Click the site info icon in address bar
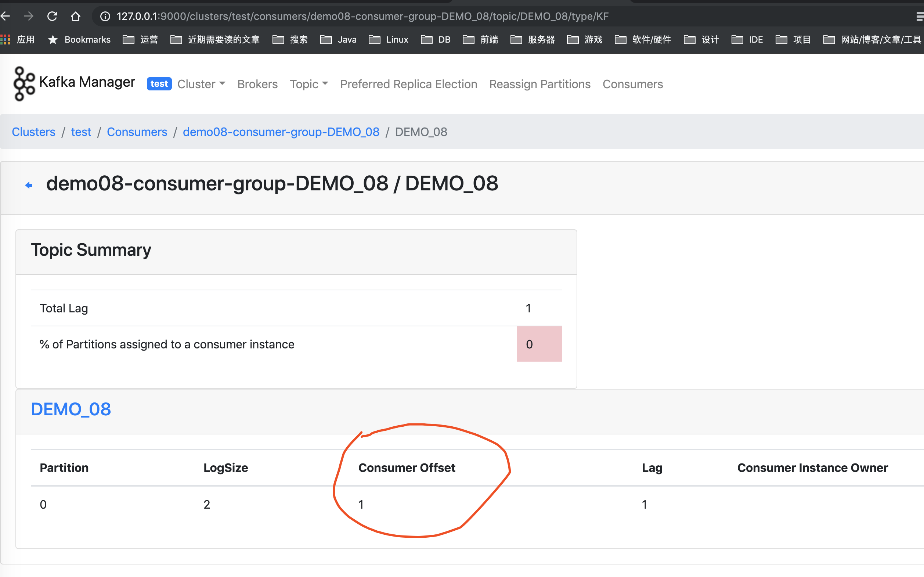Image resolution: width=924 pixels, height=577 pixels. click(x=105, y=17)
